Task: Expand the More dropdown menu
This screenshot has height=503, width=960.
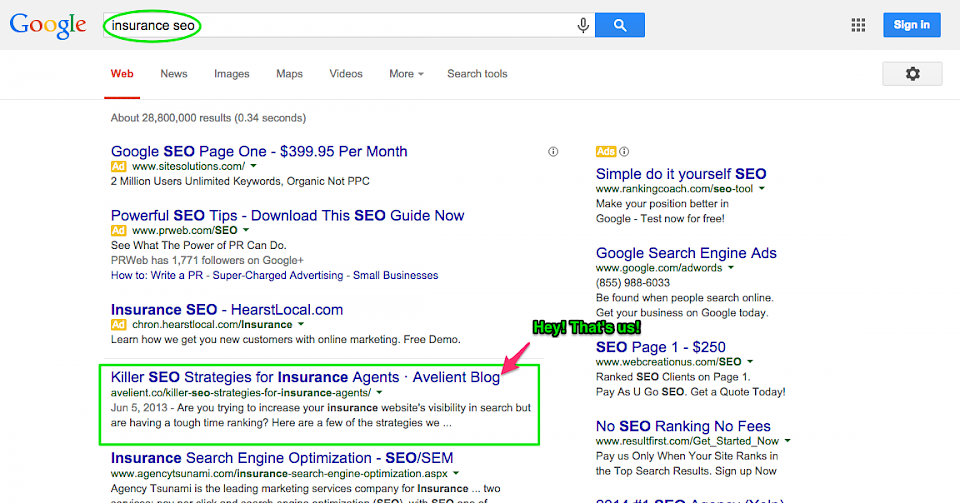Action: [x=406, y=73]
